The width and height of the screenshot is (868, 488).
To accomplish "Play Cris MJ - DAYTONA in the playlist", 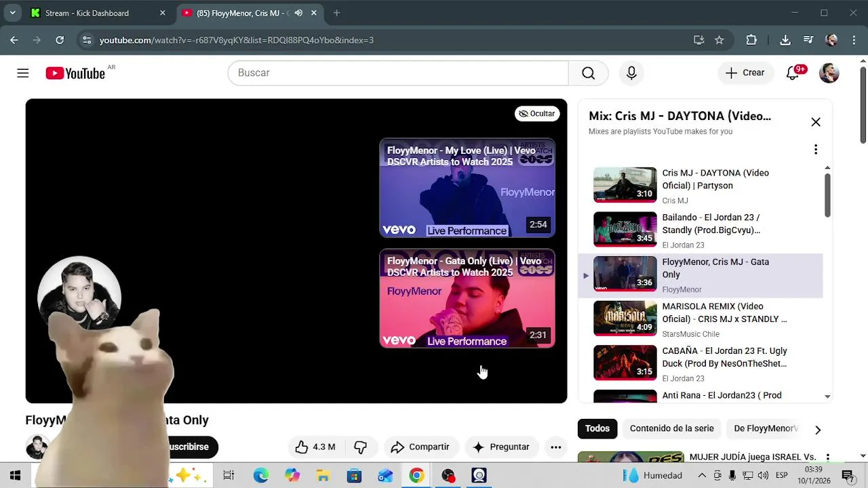I will [700, 186].
